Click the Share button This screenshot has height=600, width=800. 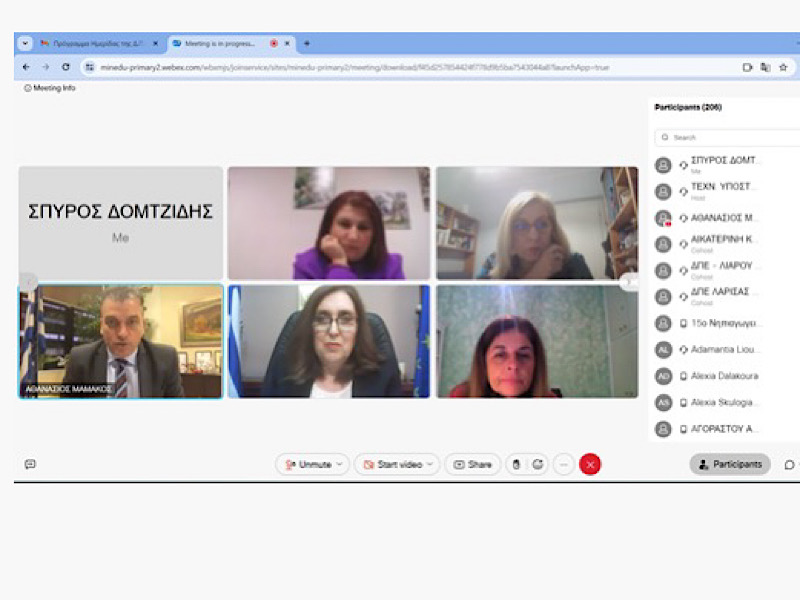(472, 464)
